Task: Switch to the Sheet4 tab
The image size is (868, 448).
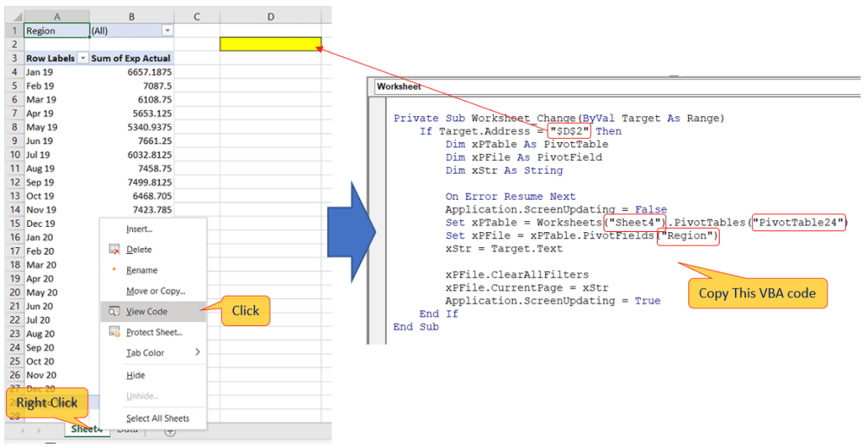Action: coord(86,429)
